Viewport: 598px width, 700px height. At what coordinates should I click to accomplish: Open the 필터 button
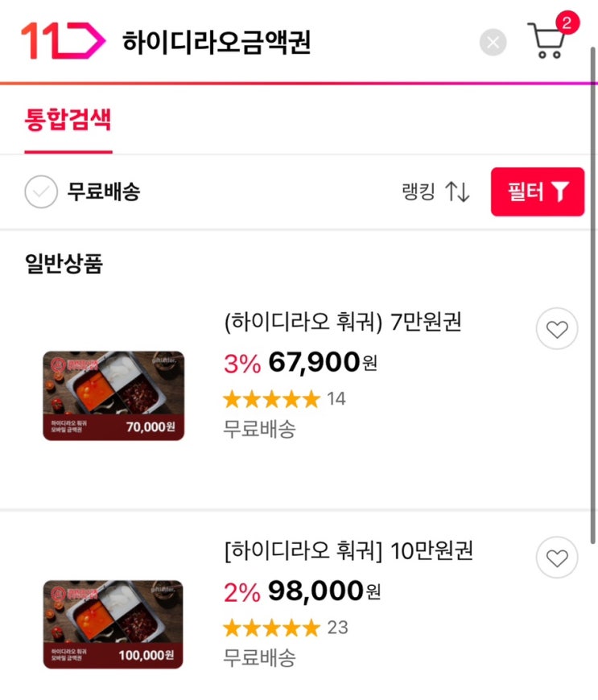[x=538, y=192]
